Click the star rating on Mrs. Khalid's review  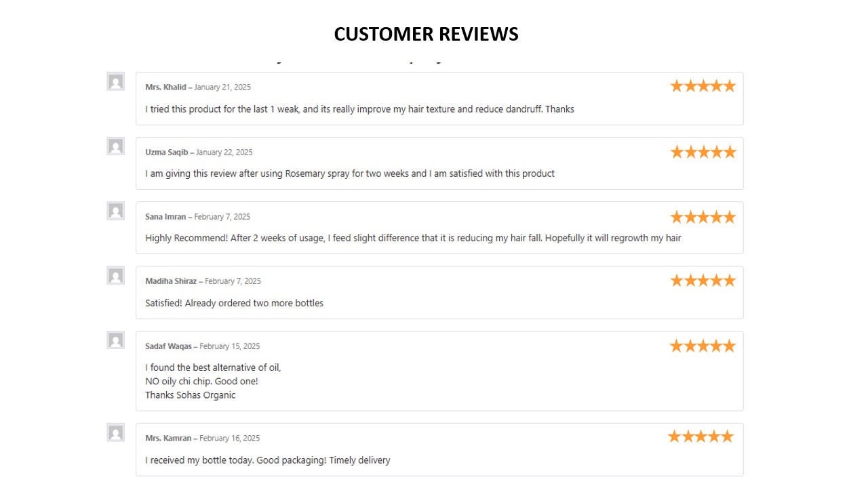[703, 86]
